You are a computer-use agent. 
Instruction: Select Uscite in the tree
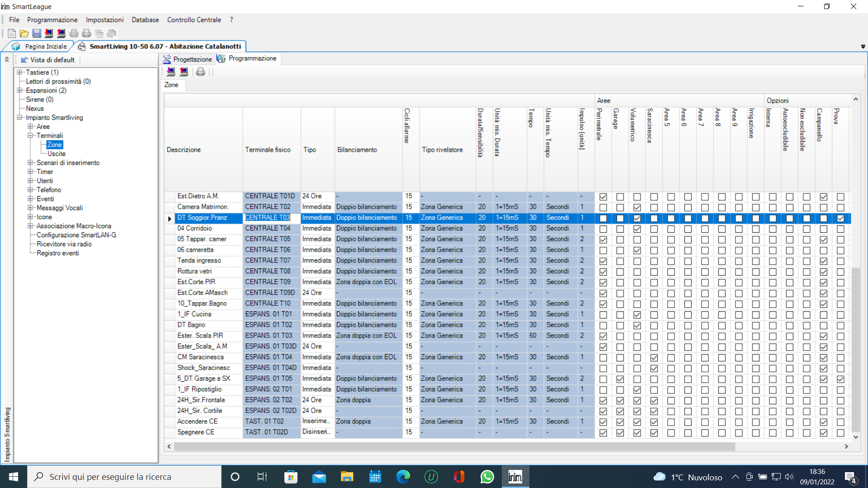coord(57,154)
